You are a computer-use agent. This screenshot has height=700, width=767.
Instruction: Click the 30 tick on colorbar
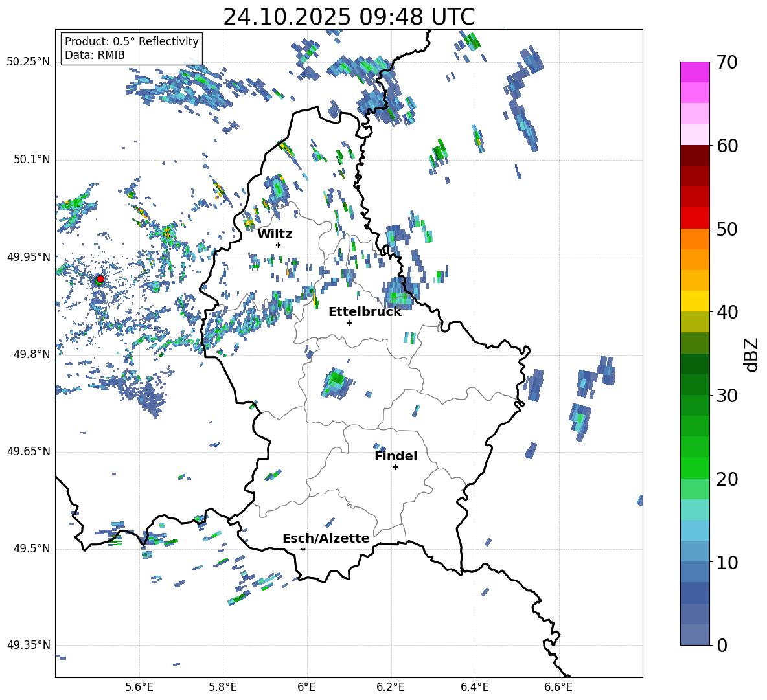click(x=726, y=396)
